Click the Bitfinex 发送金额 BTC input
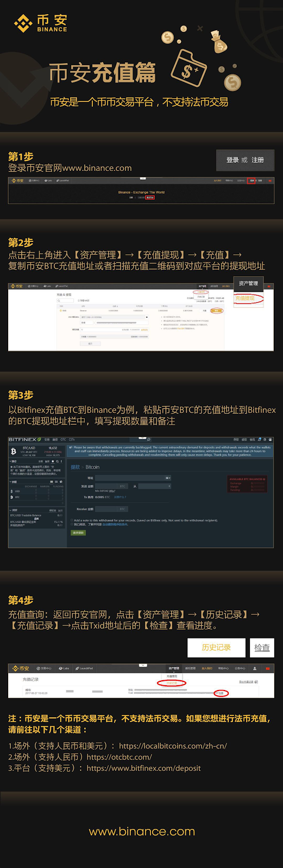The width and height of the screenshot is (283, 868). pos(111,486)
